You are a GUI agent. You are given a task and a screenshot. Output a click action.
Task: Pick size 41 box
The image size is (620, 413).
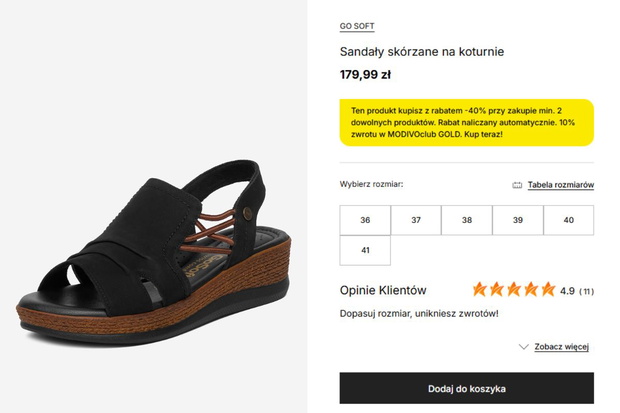[x=365, y=250]
